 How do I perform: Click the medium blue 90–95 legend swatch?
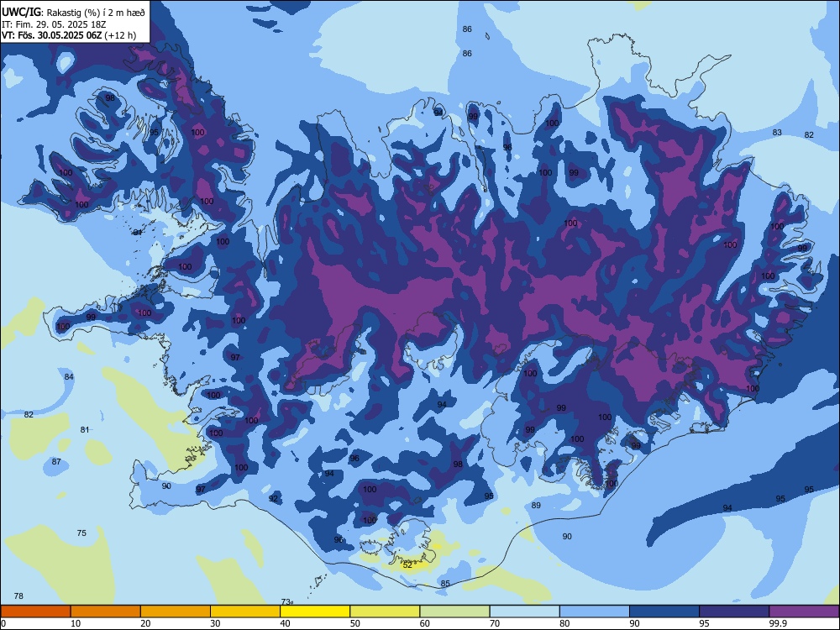point(664,612)
